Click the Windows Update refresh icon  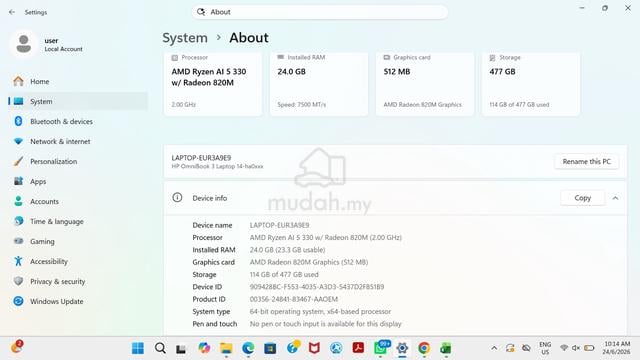pos(18,301)
